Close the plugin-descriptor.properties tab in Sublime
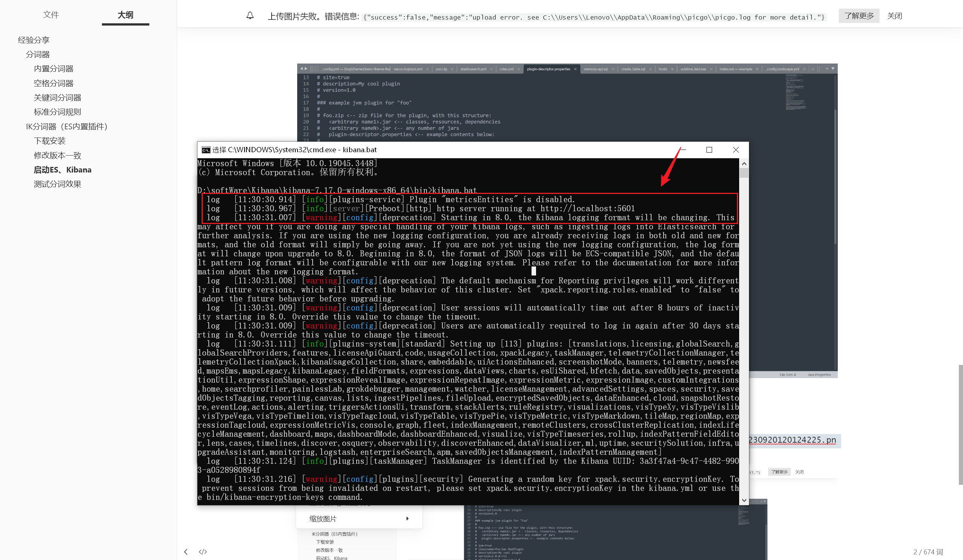Image resolution: width=963 pixels, height=560 pixels. (575, 69)
